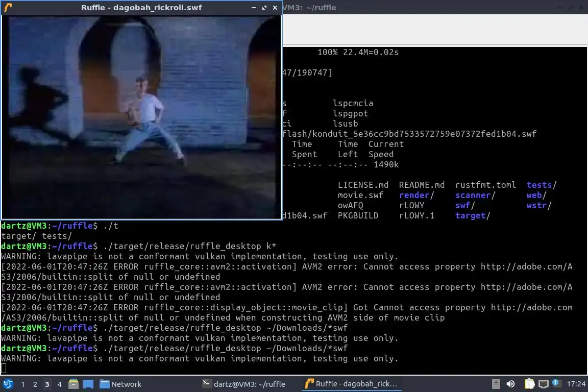Click the playing rickroll video canvas

click(x=141, y=117)
